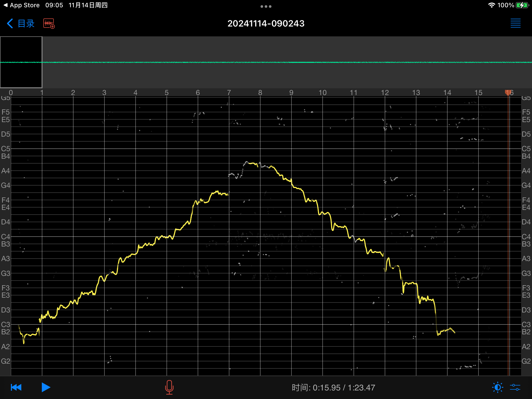The height and width of the screenshot is (399, 532).
Task: Start recording with the microphone icon
Action: [x=169, y=387]
